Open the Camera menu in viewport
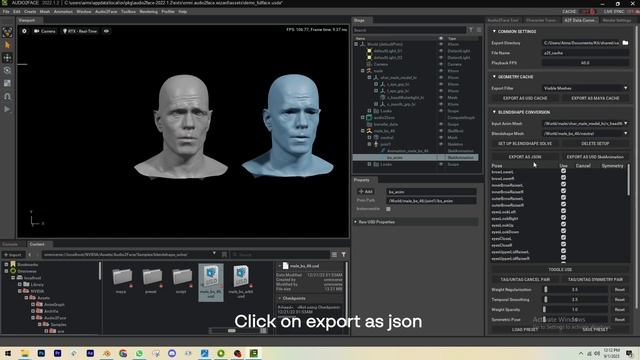Screen dimensions: 640x360 pyautogui.click(x=44, y=31)
